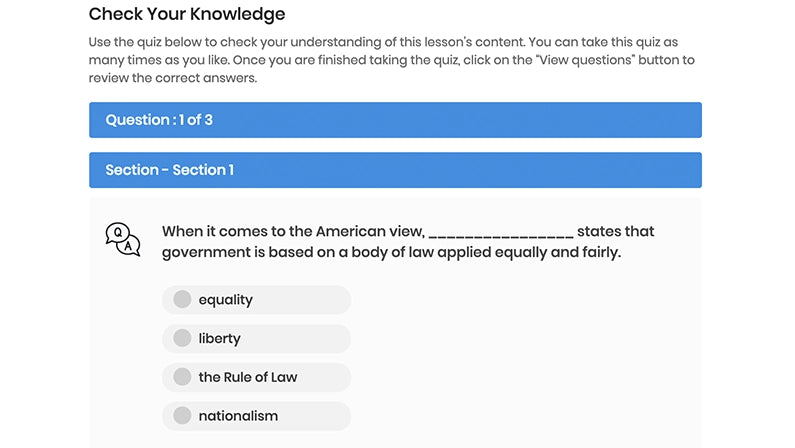The width and height of the screenshot is (795, 448).
Task: Choose "the Rule of Law" radio button
Action: click(x=182, y=377)
